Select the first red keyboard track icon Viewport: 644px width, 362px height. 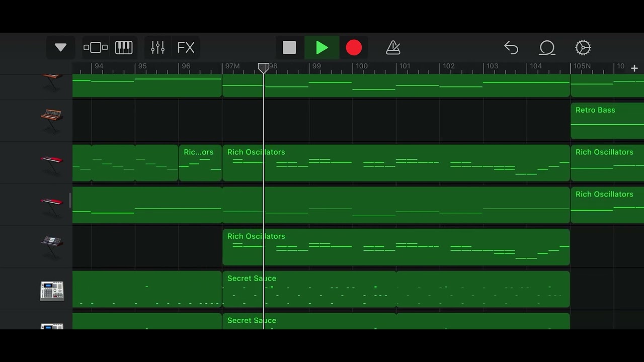click(52, 163)
